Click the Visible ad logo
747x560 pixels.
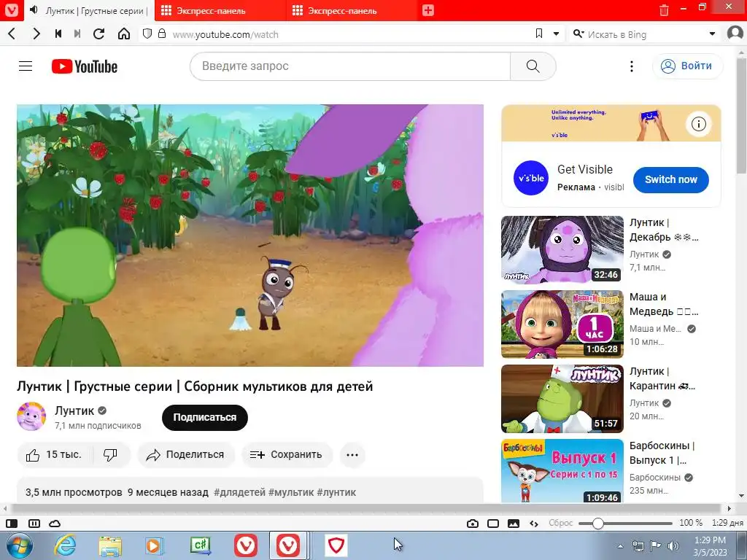[531, 178]
